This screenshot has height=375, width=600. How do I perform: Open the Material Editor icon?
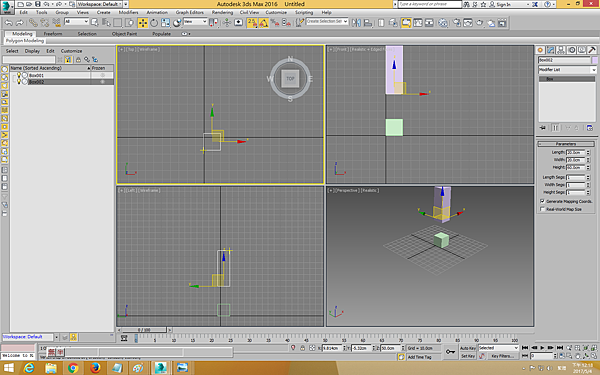(x=443, y=23)
